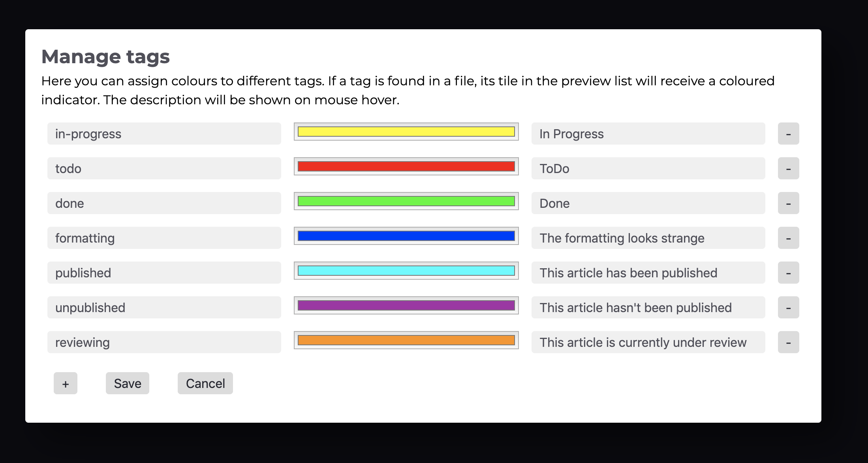Open the colour picker for in-progress tag
The image size is (868, 463).
[406, 133]
